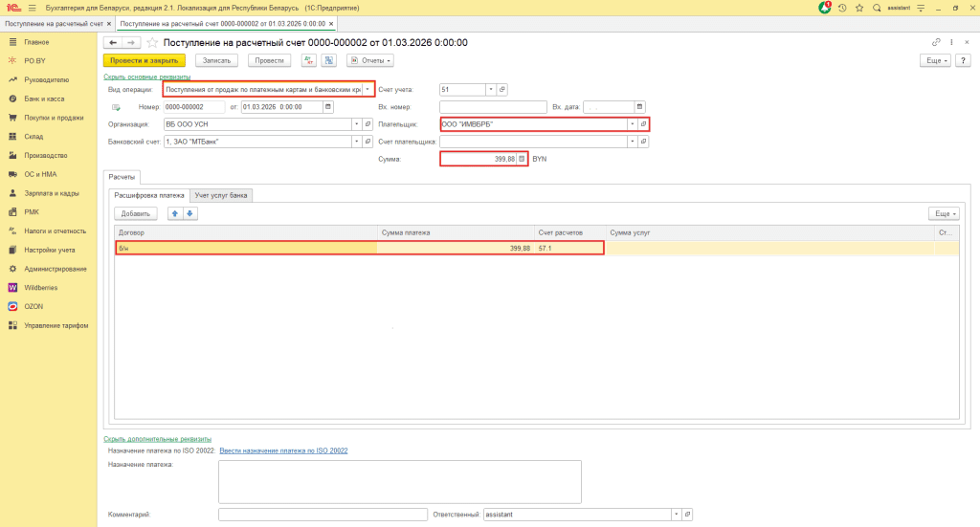Add document to favorites with star
This screenshot has height=527, width=980.
point(152,43)
